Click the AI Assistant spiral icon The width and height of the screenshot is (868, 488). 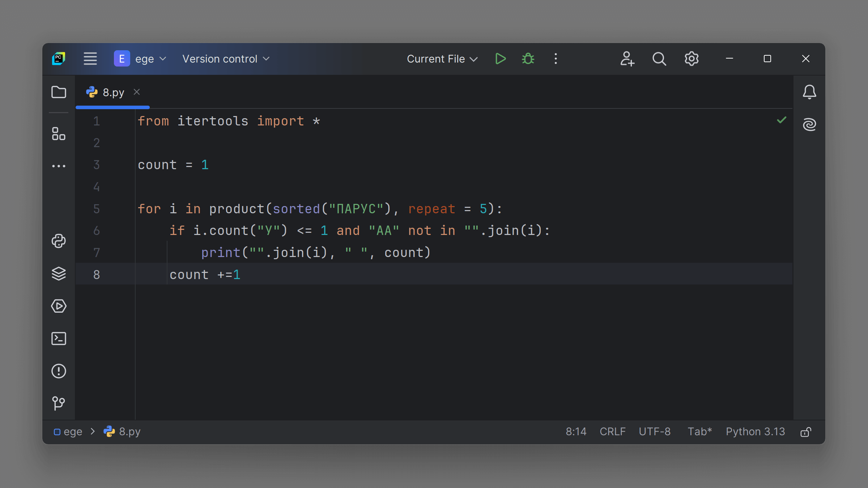pos(809,125)
